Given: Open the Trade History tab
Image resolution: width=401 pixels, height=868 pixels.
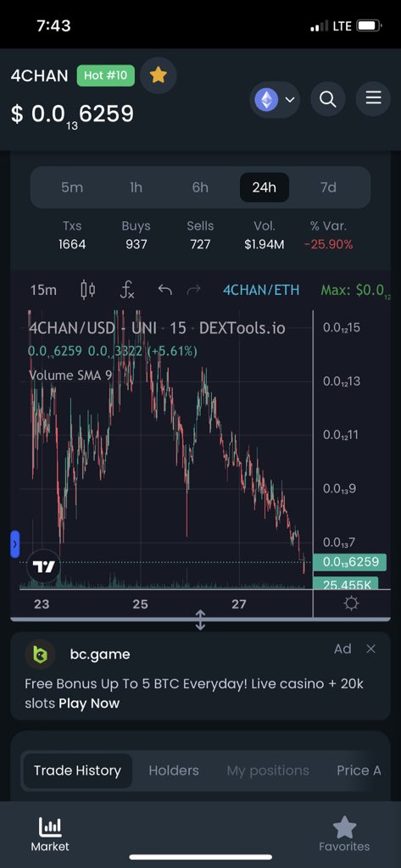Looking at the screenshot, I should tap(77, 771).
